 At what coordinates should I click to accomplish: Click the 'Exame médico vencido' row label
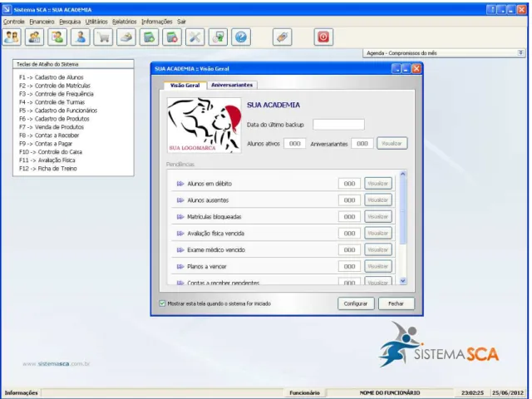[216, 249]
